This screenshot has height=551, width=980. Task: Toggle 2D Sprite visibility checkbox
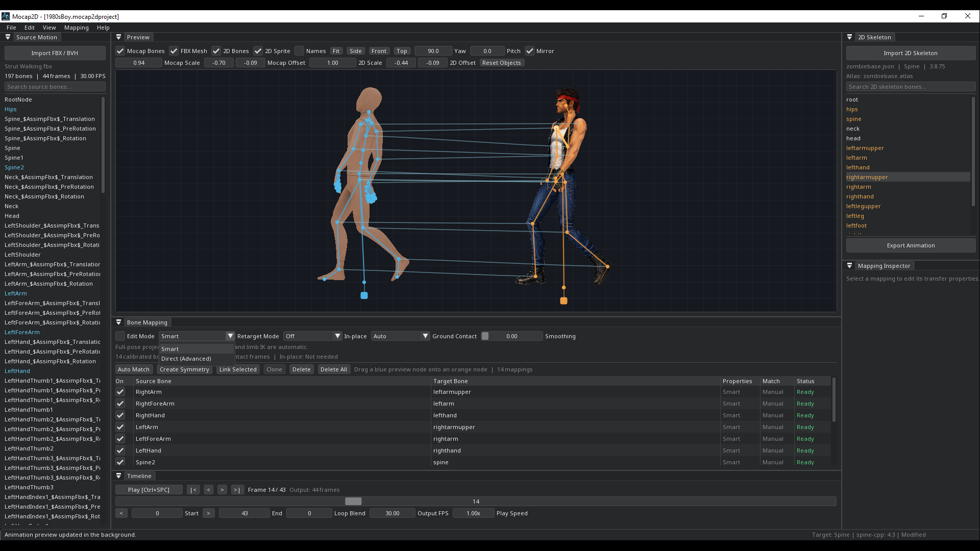pos(258,51)
